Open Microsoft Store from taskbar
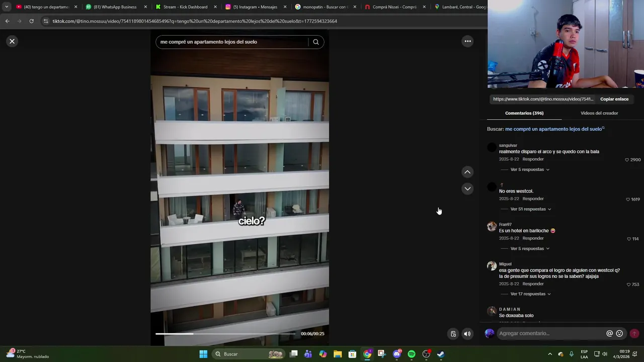 coord(352,354)
